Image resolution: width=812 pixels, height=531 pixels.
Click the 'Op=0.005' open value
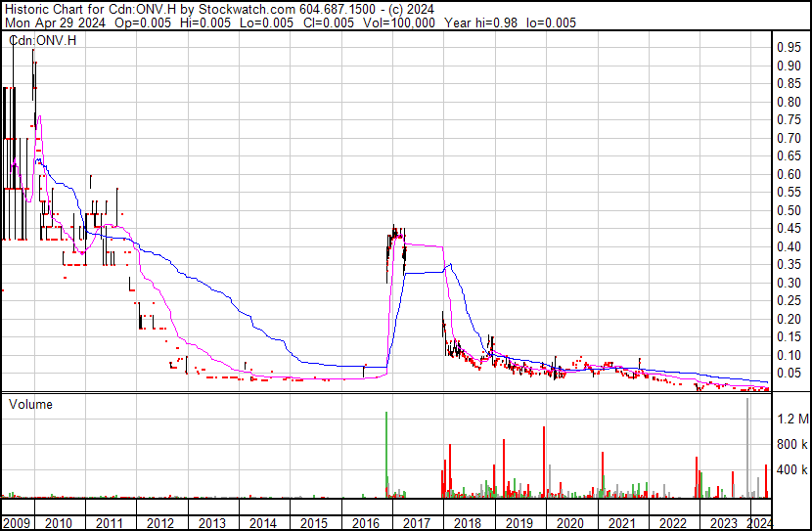(143, 22)
